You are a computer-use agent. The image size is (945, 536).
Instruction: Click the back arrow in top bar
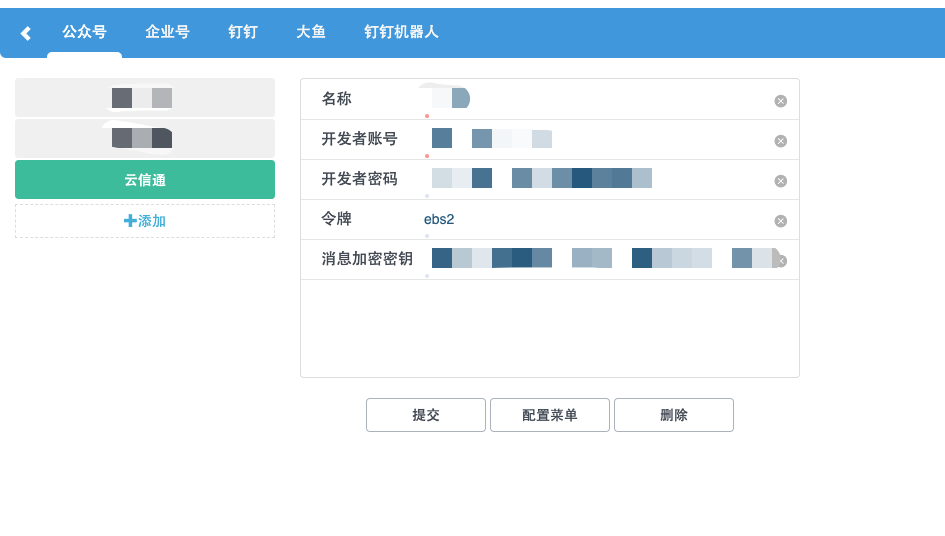[26, 33]
